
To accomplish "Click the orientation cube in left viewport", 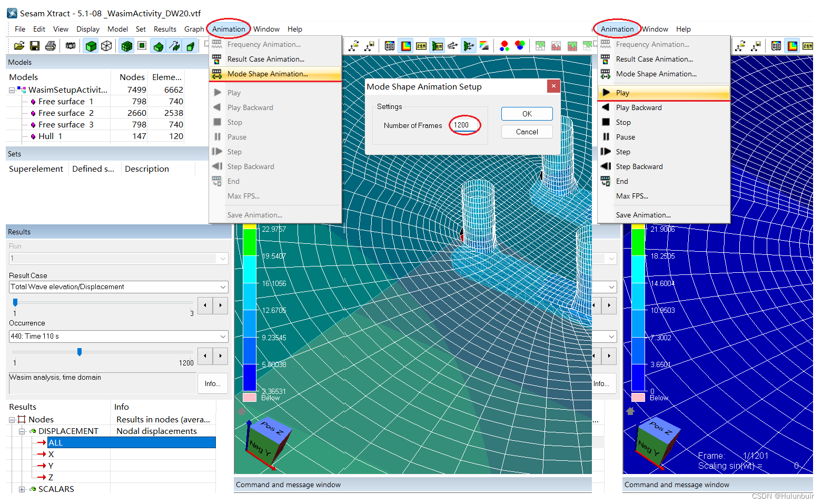I will pos(269,441).
